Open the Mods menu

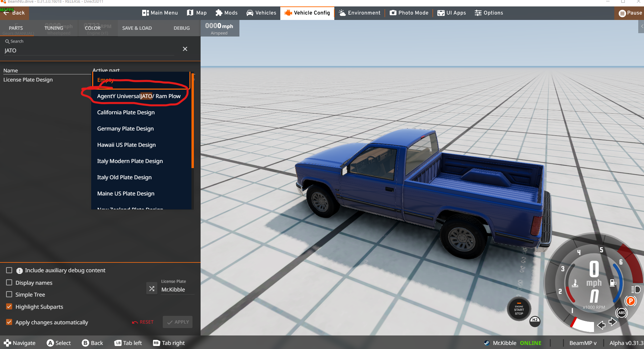tap(226, 13)
